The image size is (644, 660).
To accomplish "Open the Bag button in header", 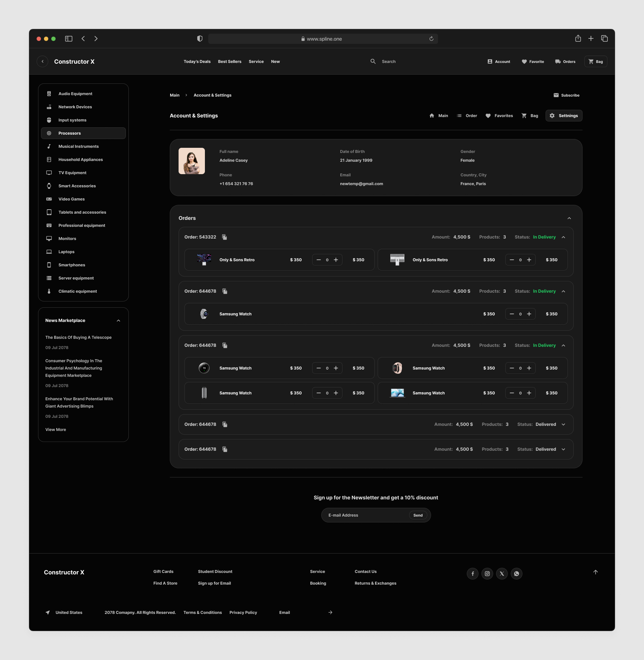I will pyautogui.click(x=596, y=61).
